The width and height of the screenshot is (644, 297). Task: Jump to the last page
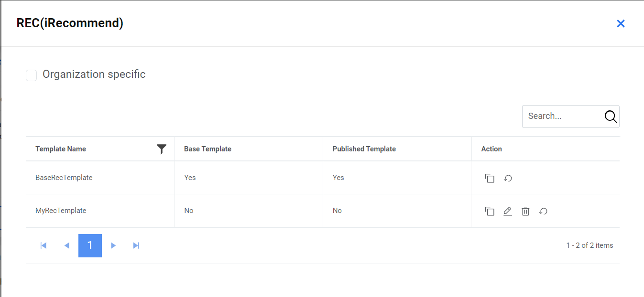pos(136,245)
